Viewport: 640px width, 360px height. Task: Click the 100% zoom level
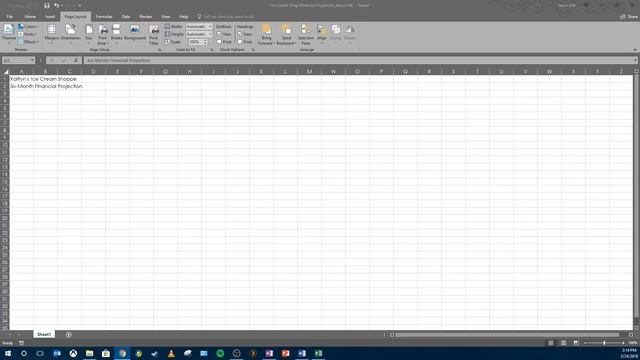click(x=633, y=343)
